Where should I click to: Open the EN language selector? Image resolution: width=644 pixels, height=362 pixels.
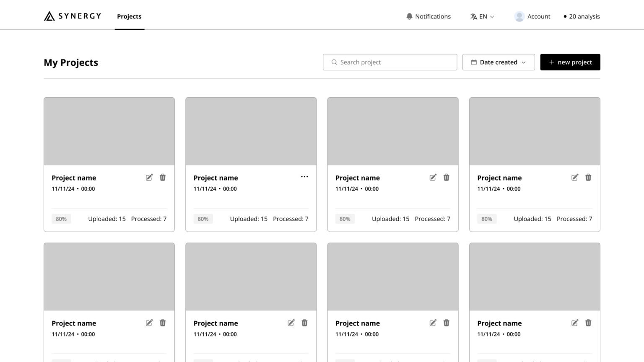click(482, 16)
